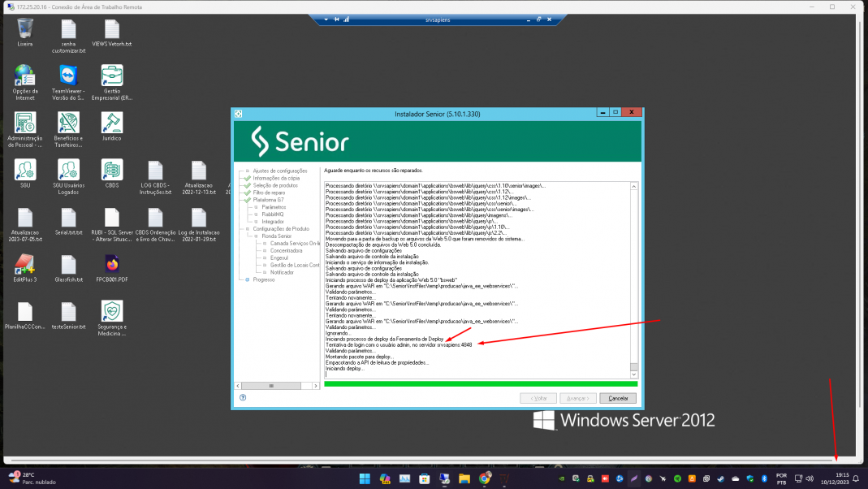Launch the CBDS desktop shortcut
The width and height of the screenshot is (868, 489).
pos(112,173)
